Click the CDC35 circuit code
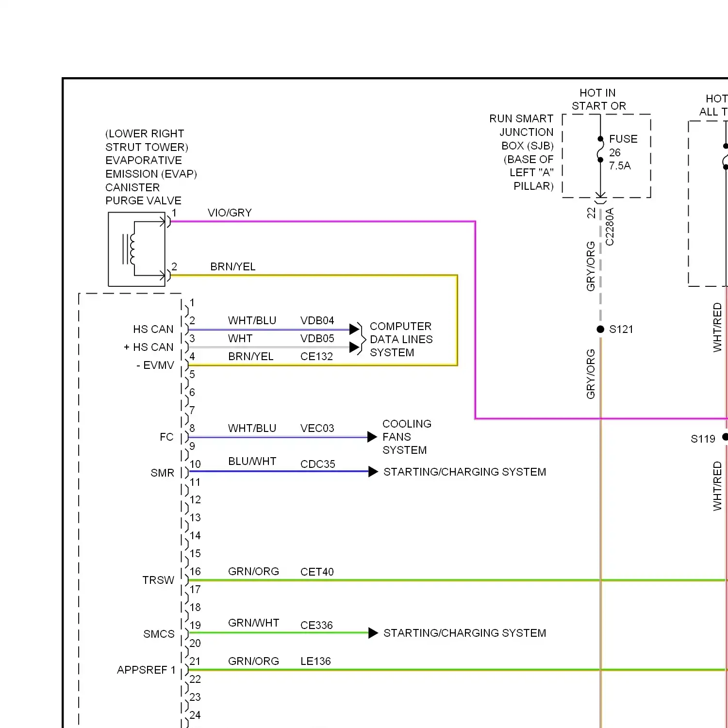This screenshot has width=728, height=728. click(317, 464)
